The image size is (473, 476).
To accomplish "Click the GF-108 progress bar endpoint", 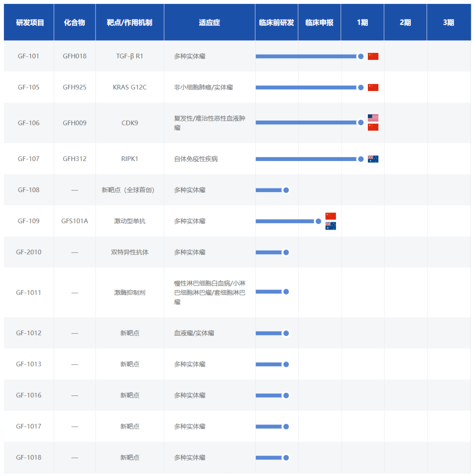I will point(286,190).
